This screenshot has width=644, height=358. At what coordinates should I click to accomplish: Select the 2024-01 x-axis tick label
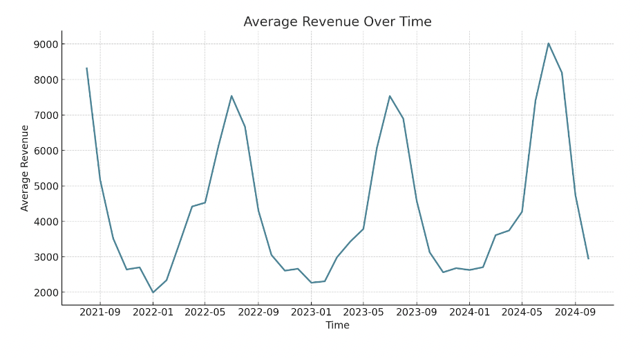[469, 312]
